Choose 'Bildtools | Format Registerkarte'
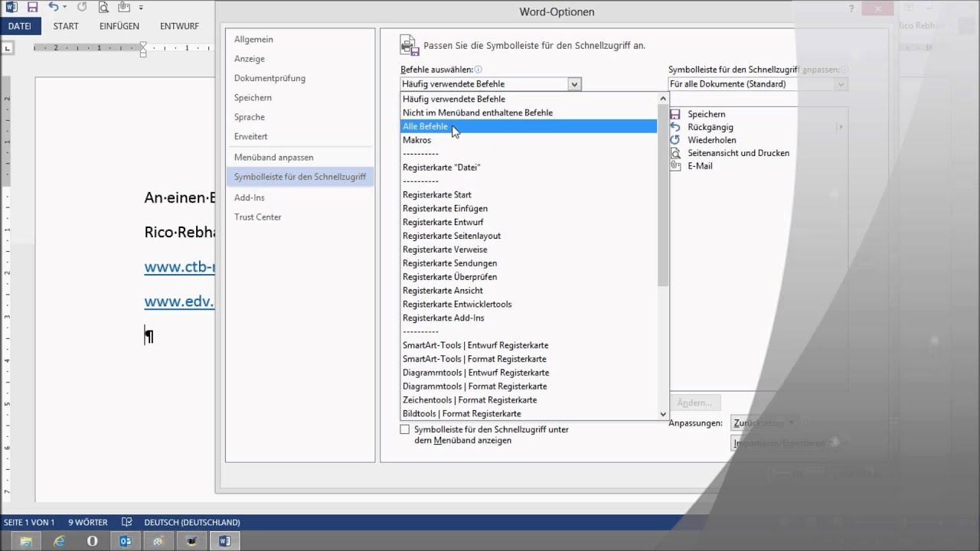Screen dimensions: 980x551 tap(528, 414)
